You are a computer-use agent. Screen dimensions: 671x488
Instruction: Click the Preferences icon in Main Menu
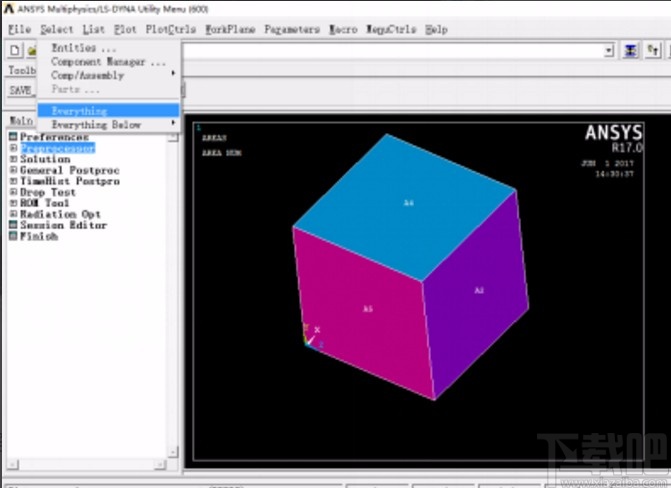(13, 137)
